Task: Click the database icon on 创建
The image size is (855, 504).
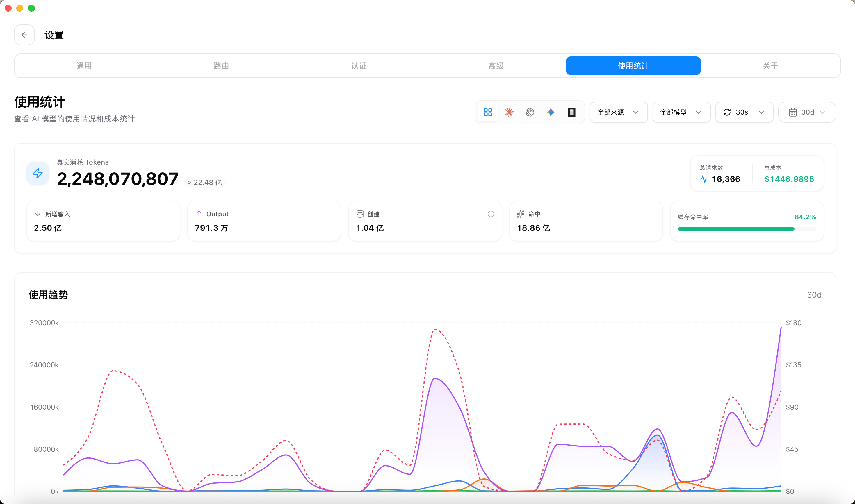Action: [360, 214]
